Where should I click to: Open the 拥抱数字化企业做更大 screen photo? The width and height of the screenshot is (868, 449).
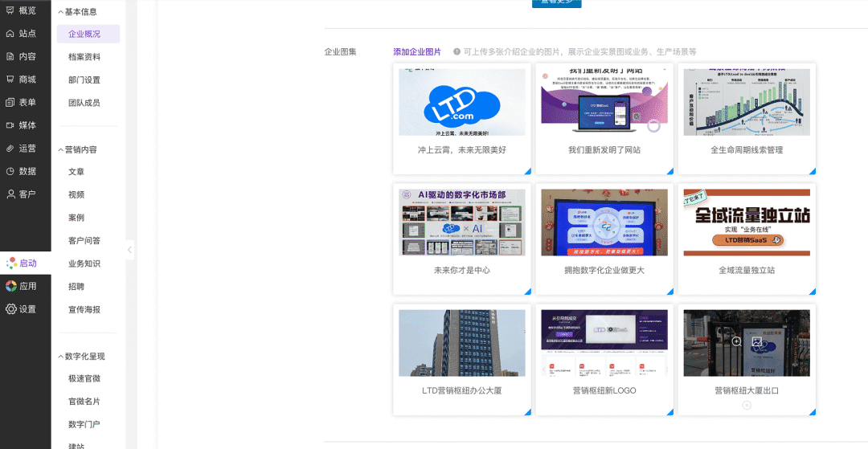pyautogui.click(x=604, y=222)
